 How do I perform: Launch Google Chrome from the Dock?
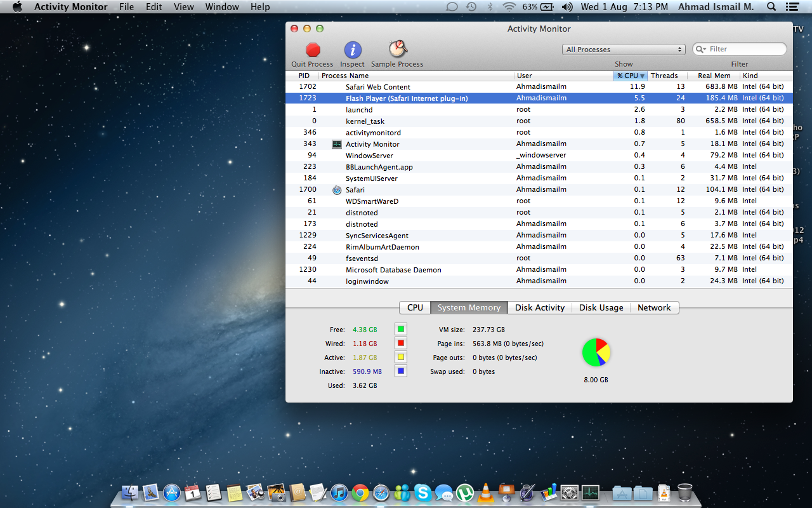click(x=360, y=492)
